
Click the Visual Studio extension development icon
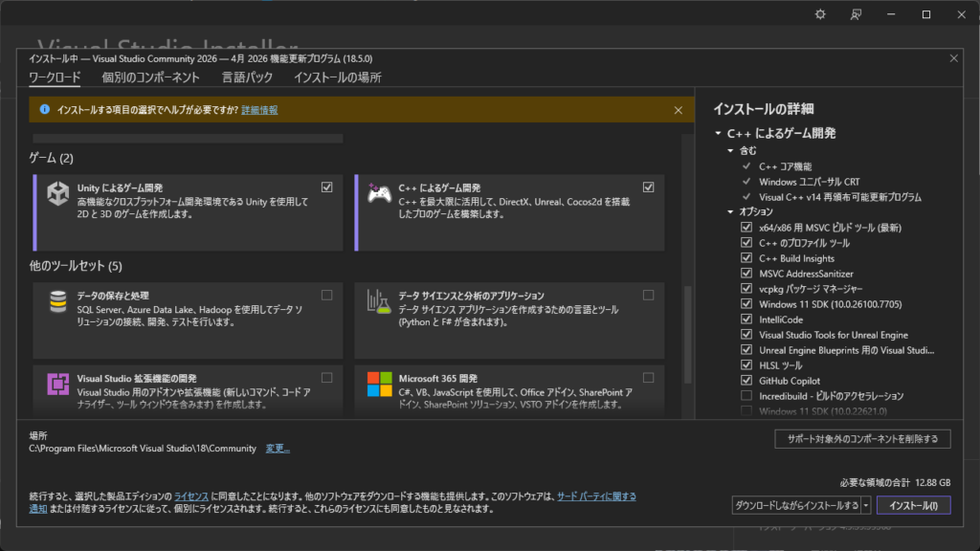58,385
